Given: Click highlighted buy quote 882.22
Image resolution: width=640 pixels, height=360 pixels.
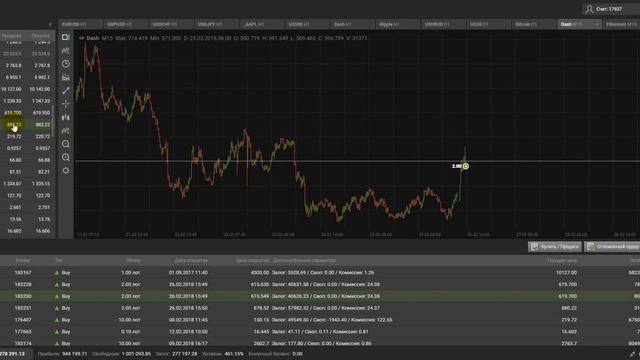Looking at the screenshot, I should pos(42,124).
